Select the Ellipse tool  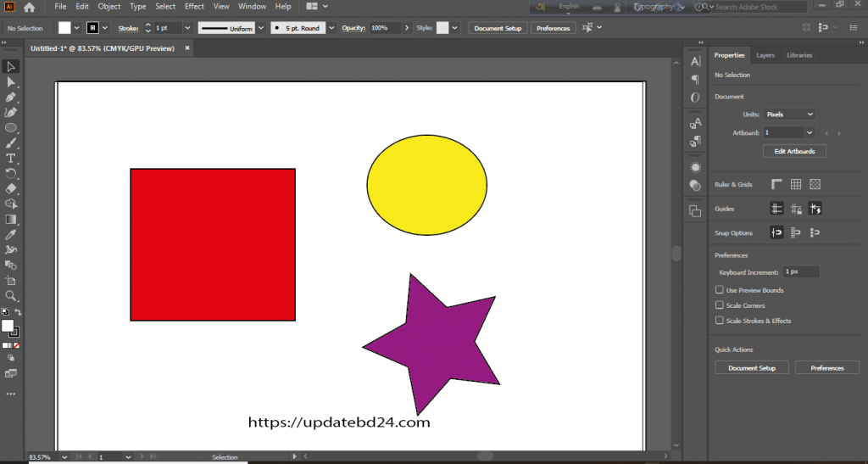point(11,128)
